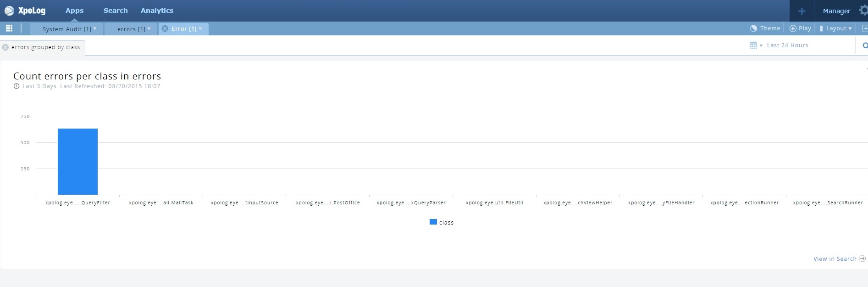The image size is (868, 287).
Task: Open the Layout dropdown
Action: point(835,28)
